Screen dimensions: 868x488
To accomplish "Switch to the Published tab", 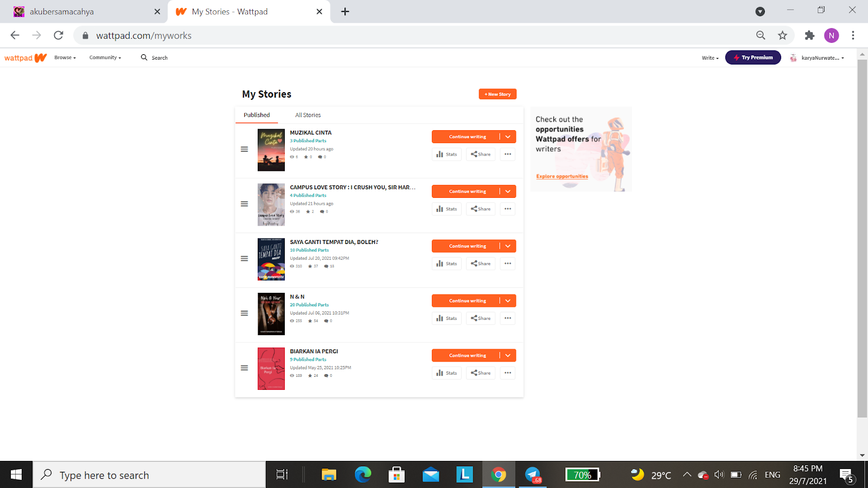I will pos(257,115).
